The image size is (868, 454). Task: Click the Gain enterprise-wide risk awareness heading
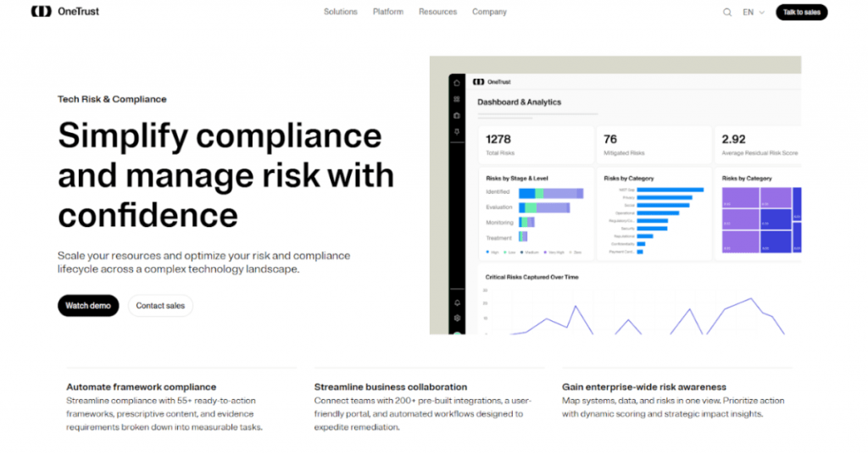644,387
